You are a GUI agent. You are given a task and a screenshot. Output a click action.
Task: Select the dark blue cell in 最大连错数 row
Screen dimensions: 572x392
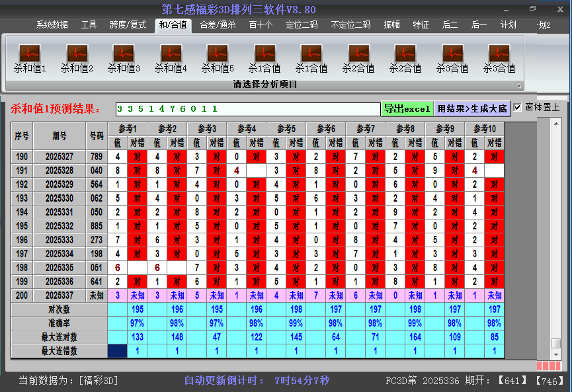117,351
